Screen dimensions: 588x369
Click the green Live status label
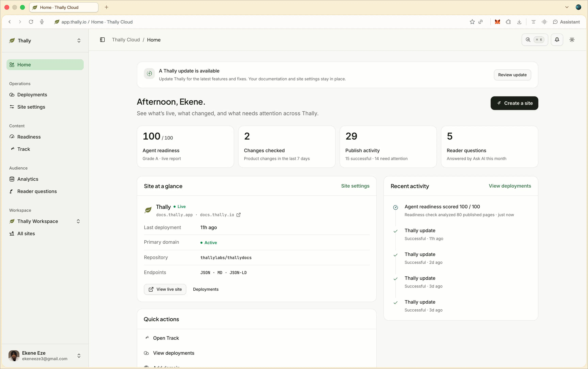click(179, 206)
